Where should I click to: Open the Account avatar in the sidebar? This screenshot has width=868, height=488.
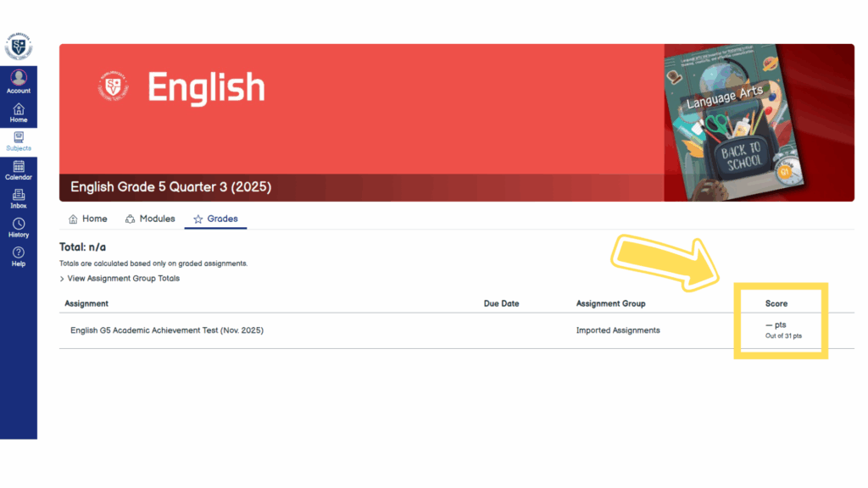[x=19, y=81]
